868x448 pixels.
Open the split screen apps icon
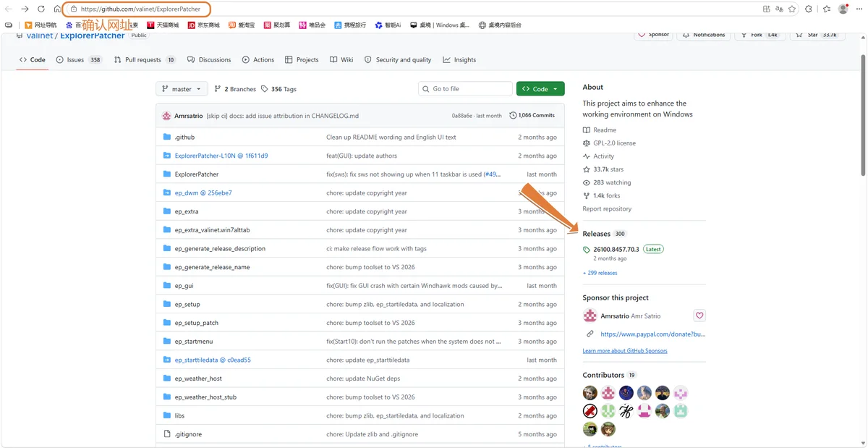(x=767, y=9)
